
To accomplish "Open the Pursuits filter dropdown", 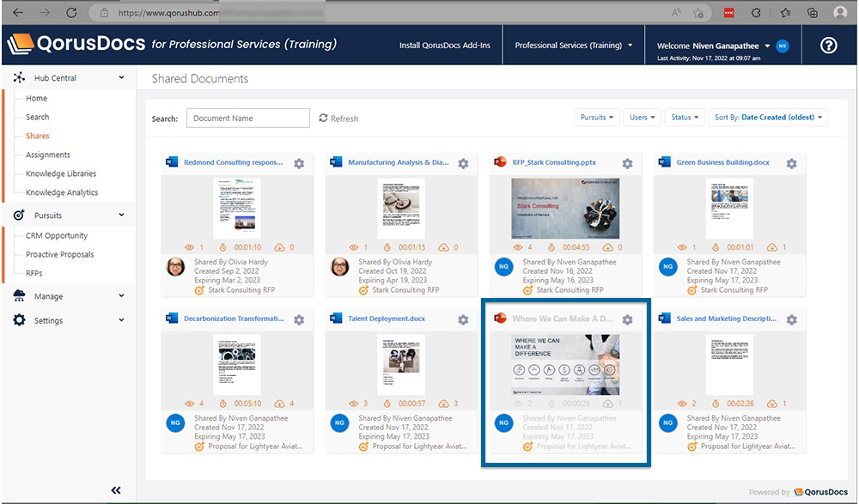I will (x=597, y=118).
